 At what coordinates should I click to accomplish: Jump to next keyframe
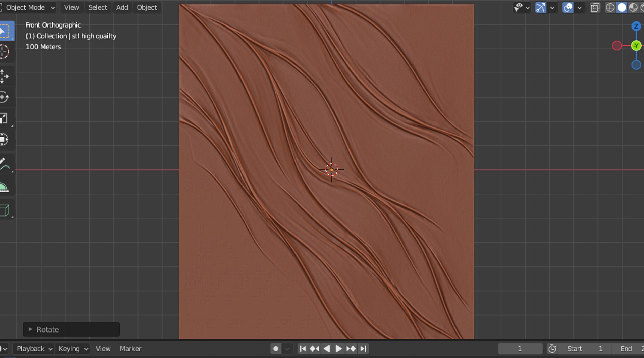(x=351, y=349)
